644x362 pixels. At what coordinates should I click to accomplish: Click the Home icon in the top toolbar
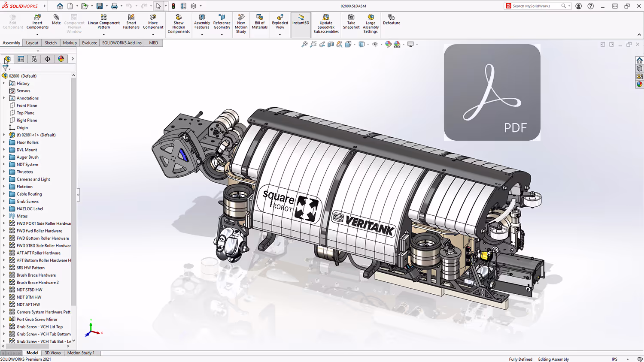point(60,6)
